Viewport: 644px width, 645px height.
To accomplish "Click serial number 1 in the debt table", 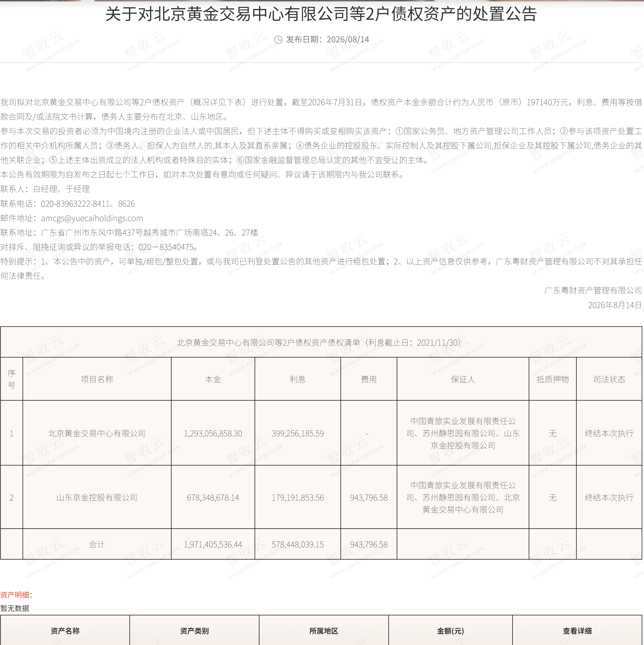I will (12, 433).
